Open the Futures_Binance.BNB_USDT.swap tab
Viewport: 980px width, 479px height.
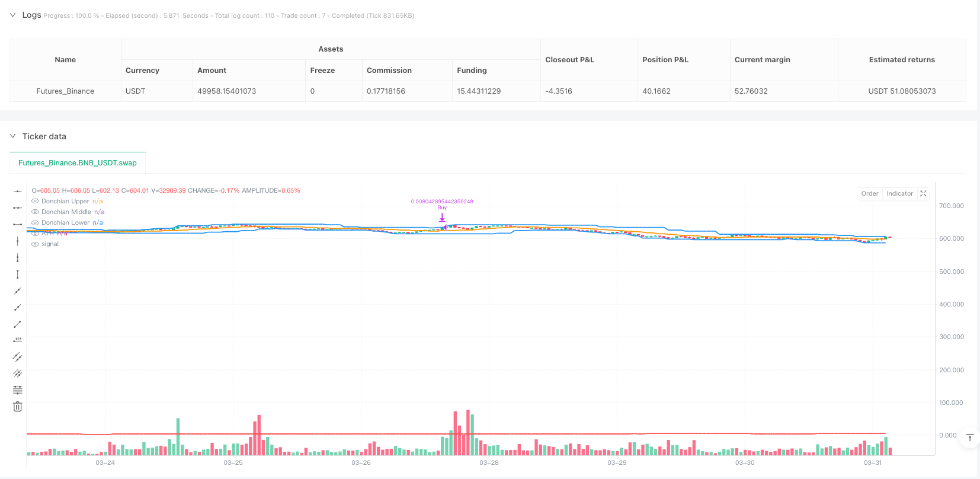pos(78,162)
